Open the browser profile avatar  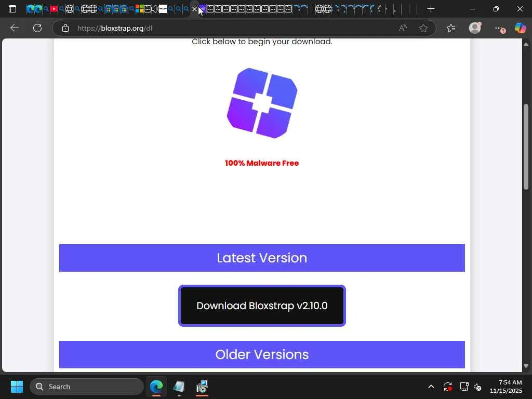(475, 28)
